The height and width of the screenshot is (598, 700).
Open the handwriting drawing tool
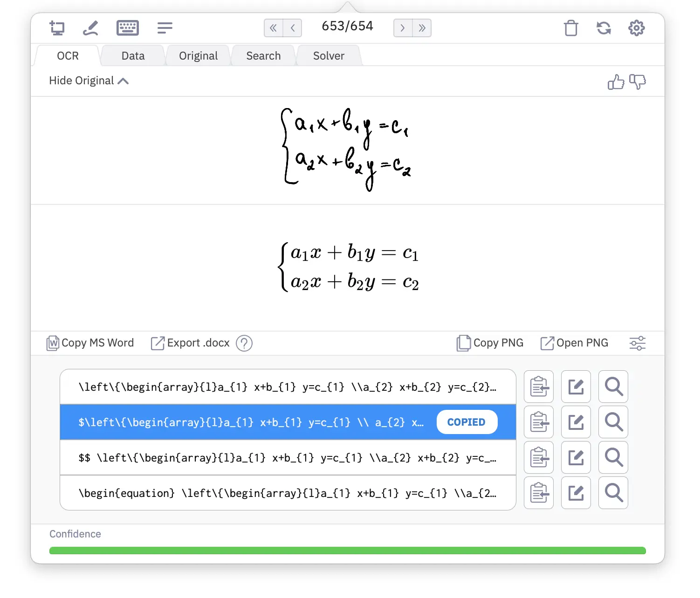[x=90, y=28]
